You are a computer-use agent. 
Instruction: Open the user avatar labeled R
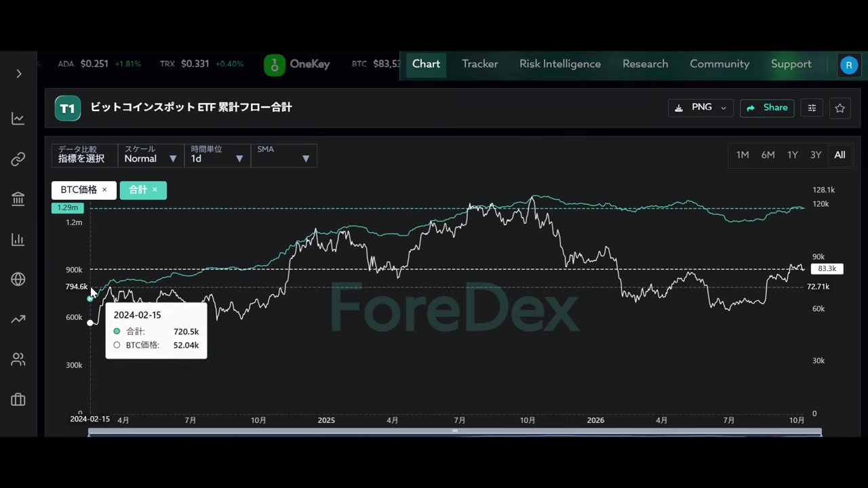click(848, 65)
